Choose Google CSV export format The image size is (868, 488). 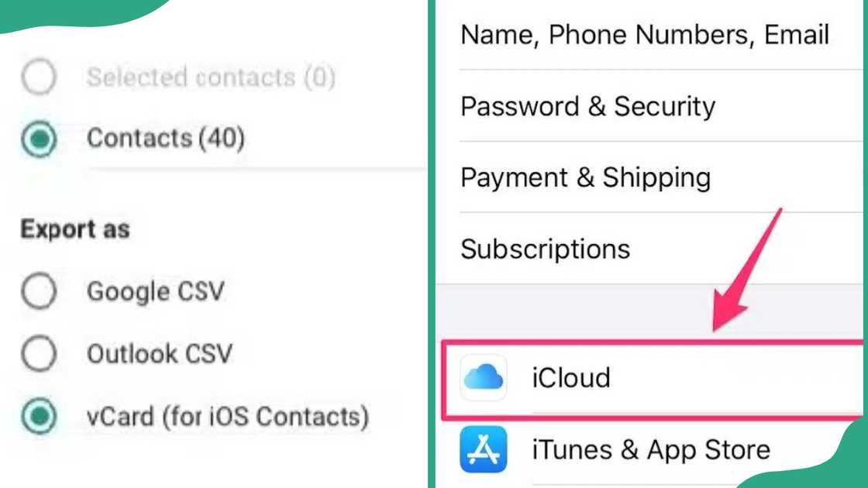point(40,292)
